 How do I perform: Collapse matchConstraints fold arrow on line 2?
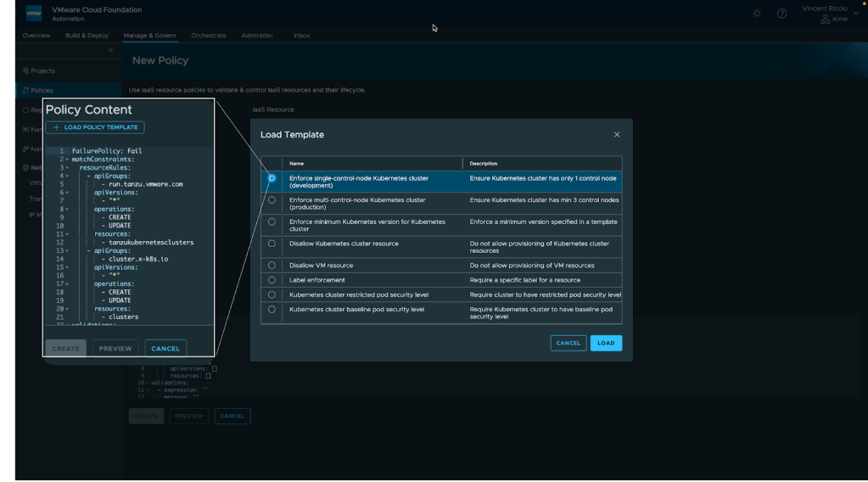tap(67, 160)
